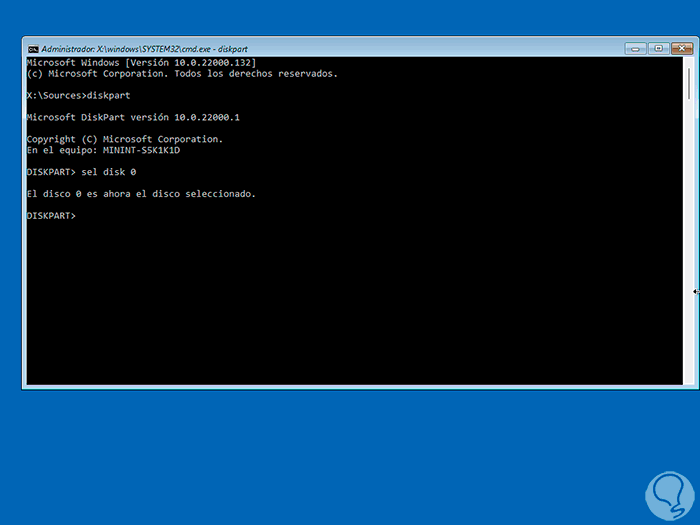Click the vertical scrollbar thumb in the console
The image size is (700, 525).
(689, 84)
